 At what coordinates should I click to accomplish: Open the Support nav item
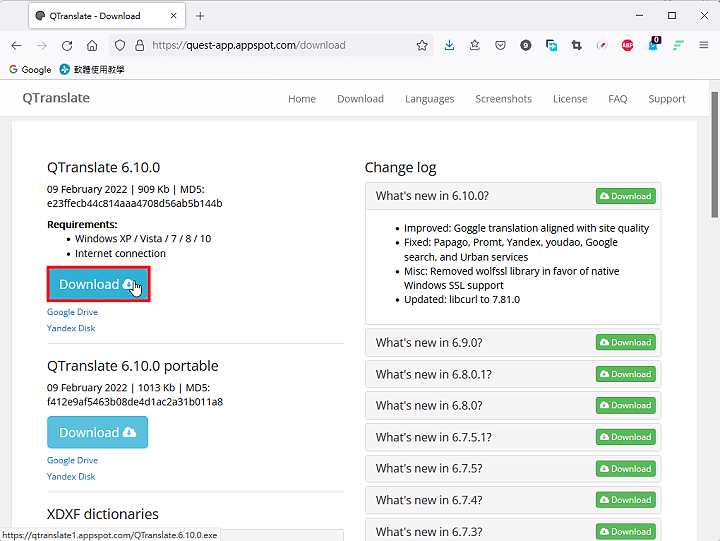(666, 99)
